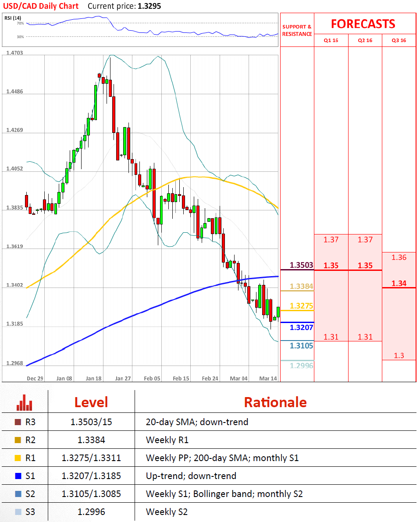Click the 'Weekly R1' rationale text
This screenshot has height=522, width=420.
[x=167, y=440]
